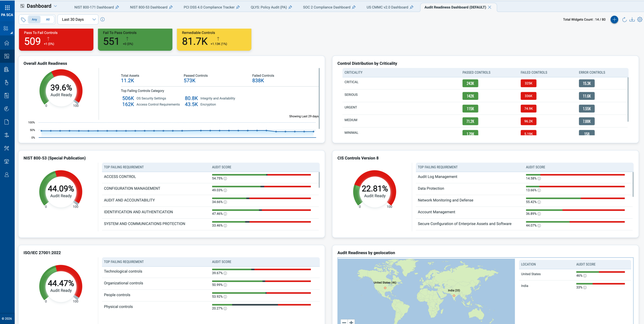The width and height of the screenshot is (644, 324).
Task: Click info icon next to Physical controls 20.27%
Action: (x=225, y=308)
